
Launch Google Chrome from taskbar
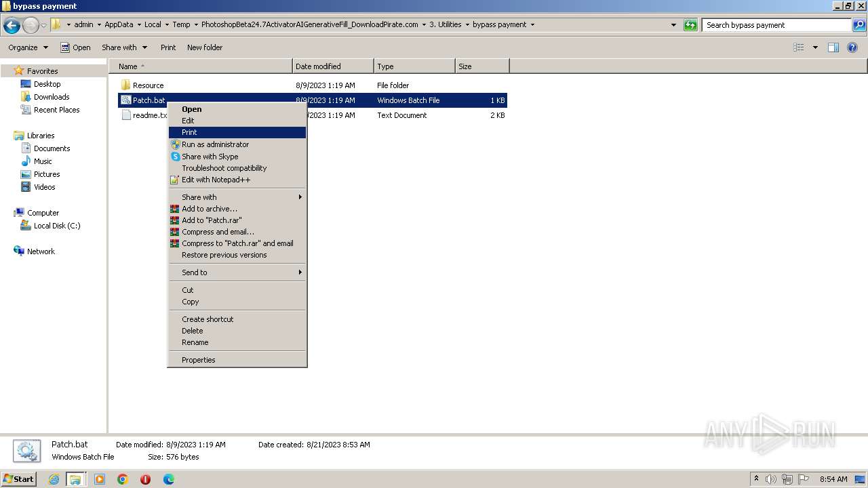(x=123, y=479)
